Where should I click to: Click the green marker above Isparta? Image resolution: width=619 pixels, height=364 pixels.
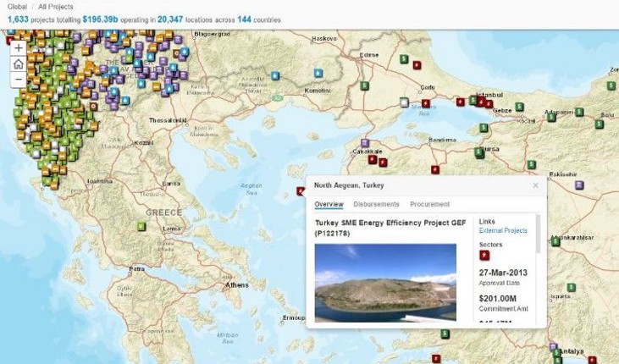coord(572,288)
